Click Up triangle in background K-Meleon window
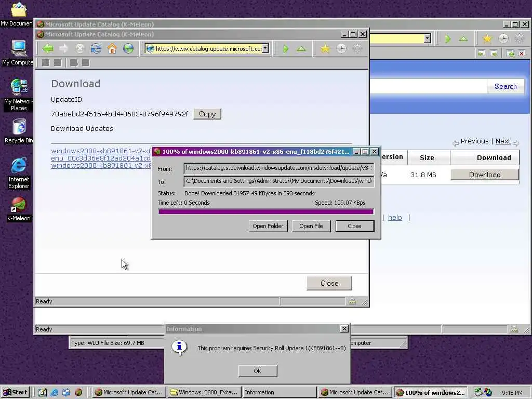 [463, 38]
